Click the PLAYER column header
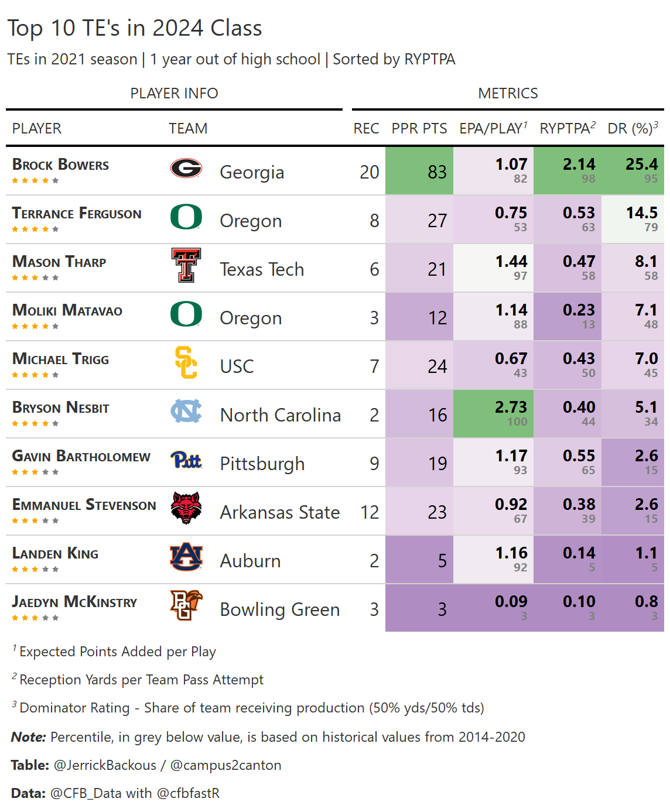The width and height of the screenshot is (670, 812). tap(37, 129)
